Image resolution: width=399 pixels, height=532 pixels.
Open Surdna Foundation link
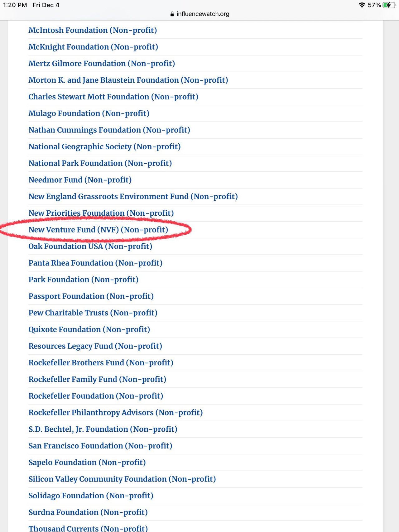[x=88, y=512]
